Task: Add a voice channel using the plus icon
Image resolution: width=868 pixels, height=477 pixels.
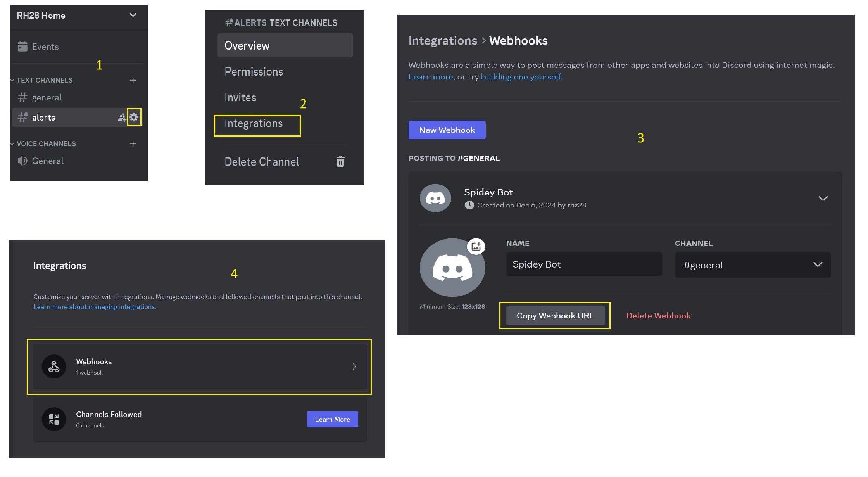Action: pos(133,143)
